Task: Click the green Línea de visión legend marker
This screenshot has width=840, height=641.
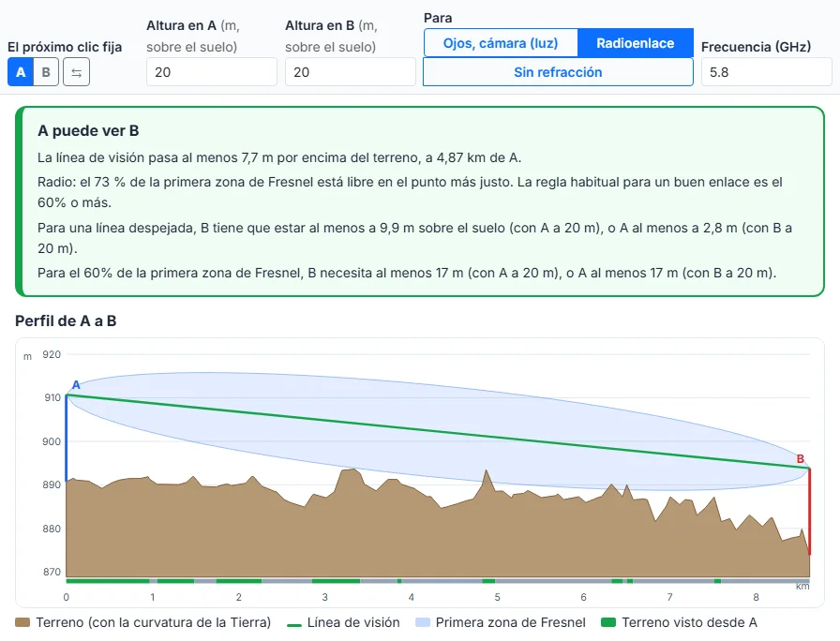Action: 294,624
